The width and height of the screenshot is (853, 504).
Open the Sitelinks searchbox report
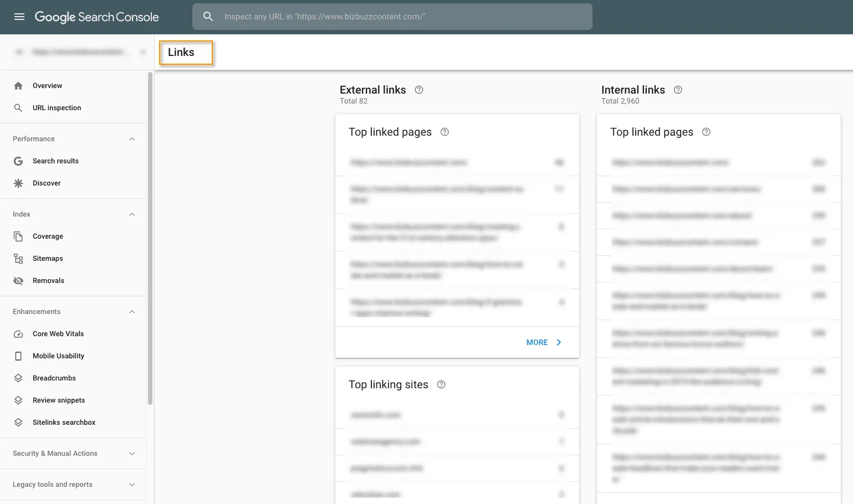click(x=64, y=423)
